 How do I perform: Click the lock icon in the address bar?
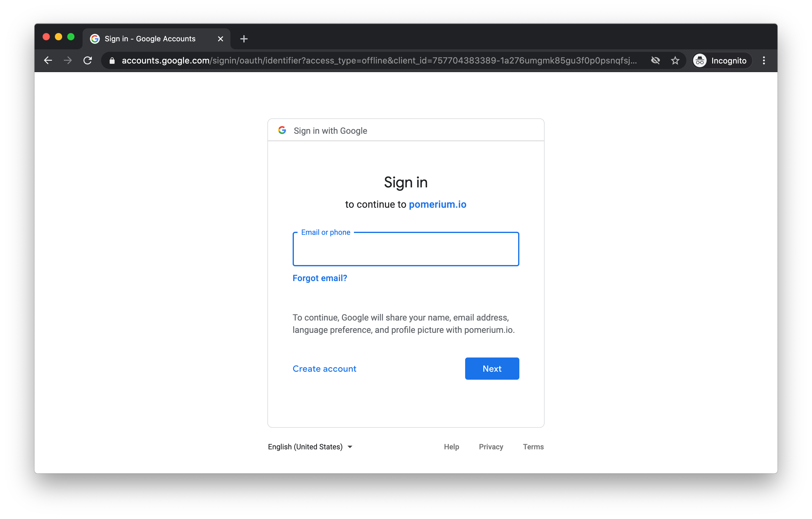(x=112, y=61)
